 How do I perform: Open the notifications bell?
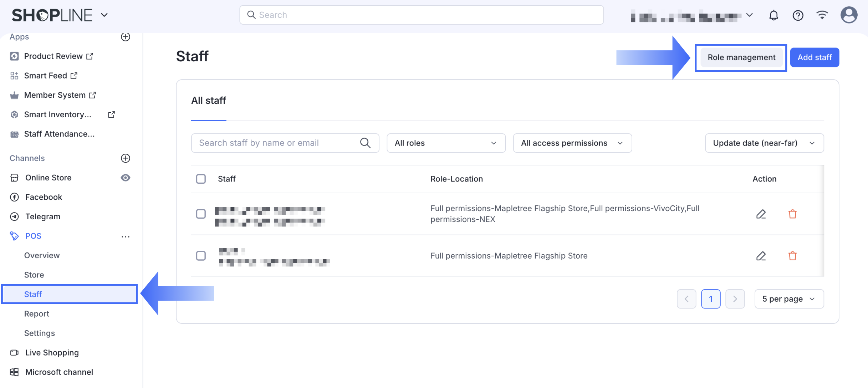coord(773,15)
